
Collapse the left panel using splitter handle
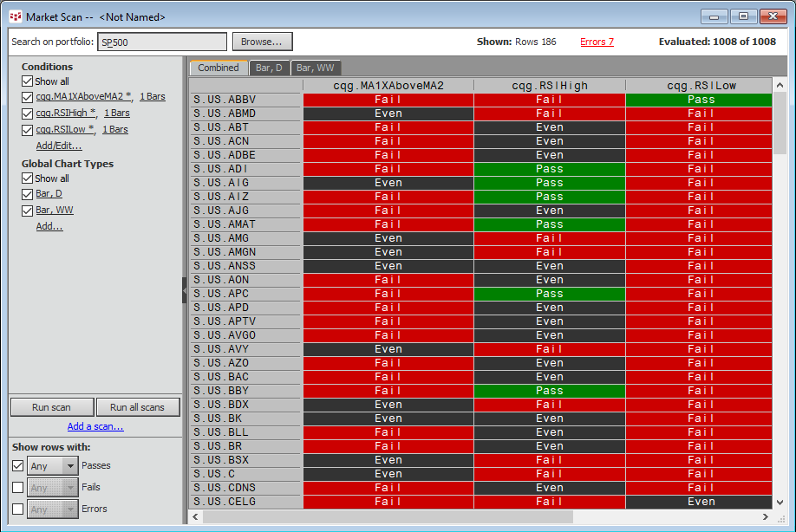[x=184, y=290]
